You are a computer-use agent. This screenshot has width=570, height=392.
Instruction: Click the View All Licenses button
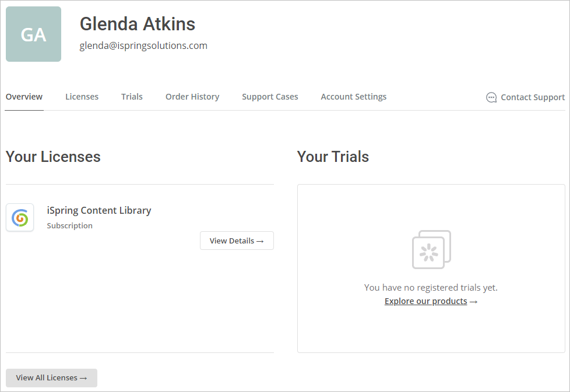tap(52, 378)
